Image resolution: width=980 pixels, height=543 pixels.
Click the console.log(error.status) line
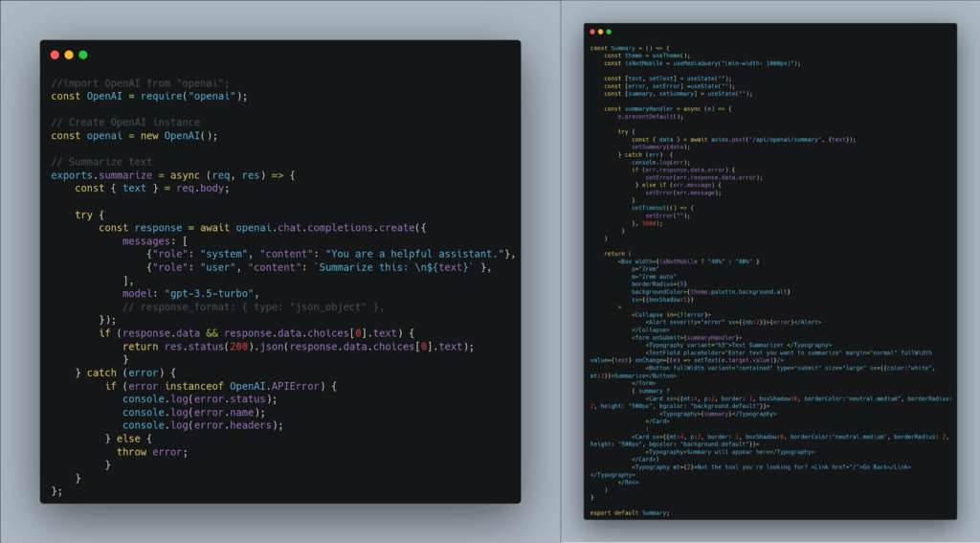pyautogui.click(x=199, y=398)
